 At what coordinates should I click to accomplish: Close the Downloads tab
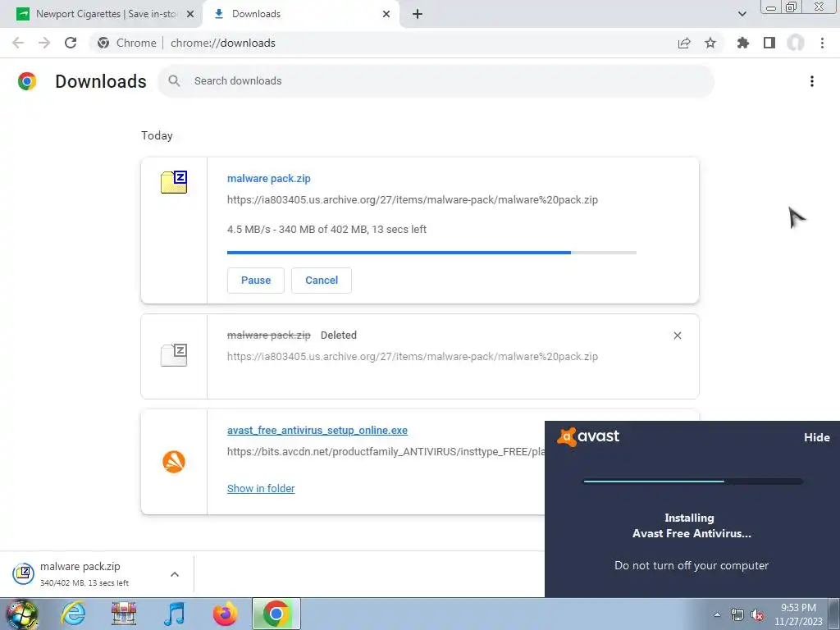click(x=386, y=14)
